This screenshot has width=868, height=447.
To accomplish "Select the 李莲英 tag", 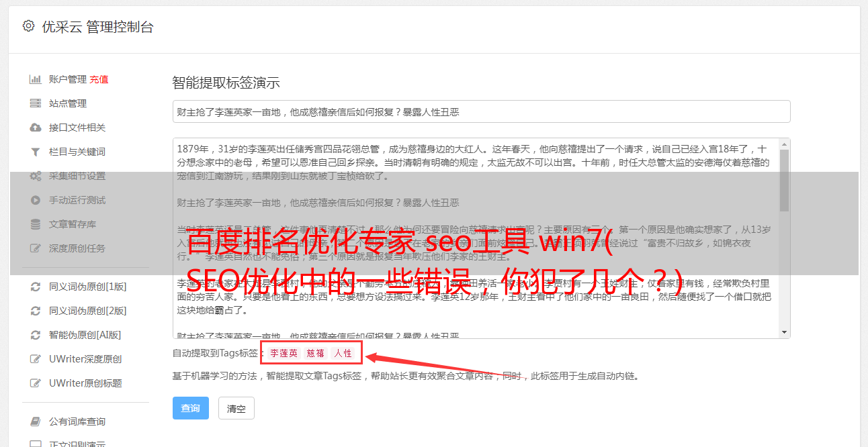I will tap(284, 353).
